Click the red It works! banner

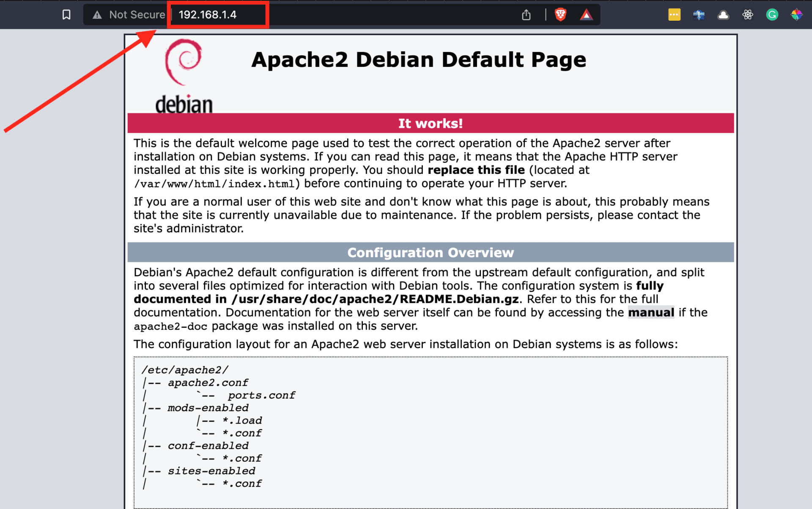point(430,123)
